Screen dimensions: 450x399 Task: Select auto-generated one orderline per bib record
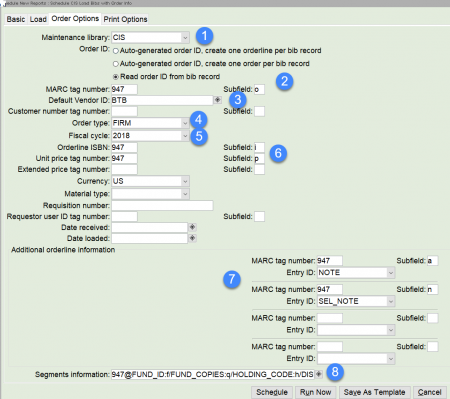(x=116, y=51)
